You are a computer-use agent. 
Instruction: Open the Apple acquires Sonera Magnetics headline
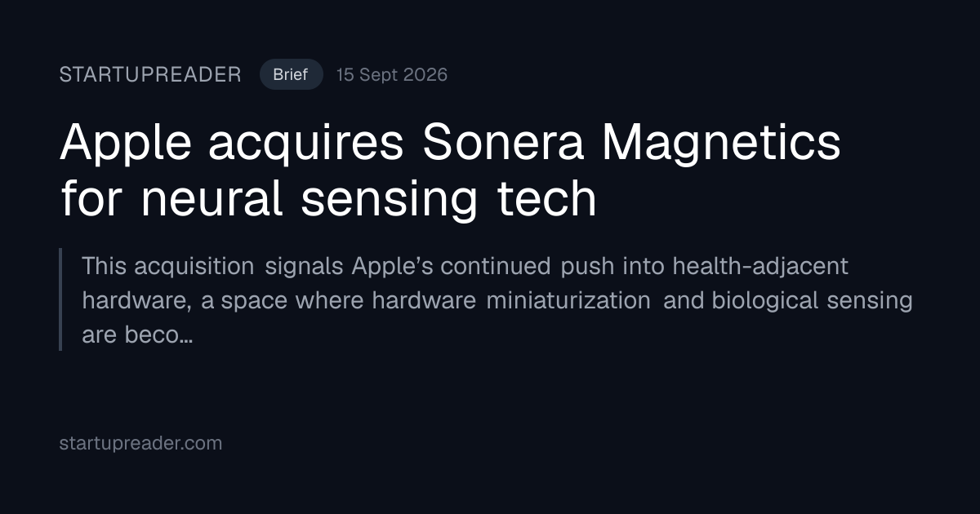coord(451,170)
